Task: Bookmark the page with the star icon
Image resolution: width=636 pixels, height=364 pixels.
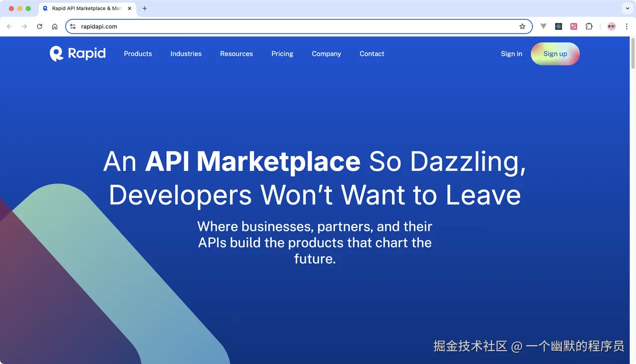Action: point(522,26)
